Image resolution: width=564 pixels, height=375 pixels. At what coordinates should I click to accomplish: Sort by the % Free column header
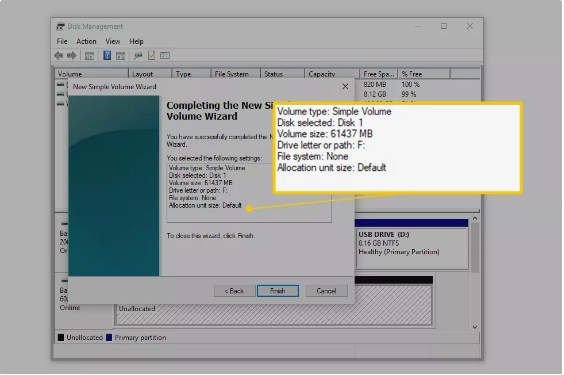point(424,74)
